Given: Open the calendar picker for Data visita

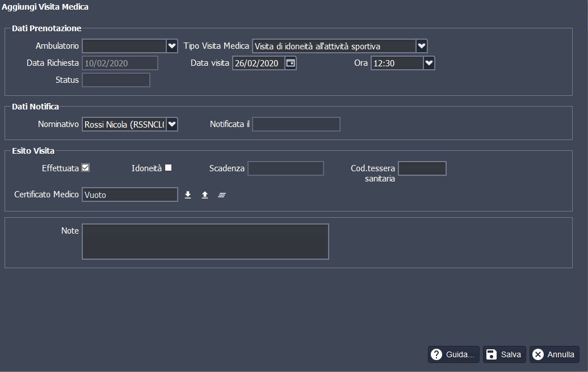Looking at the screenshot, I should point(290,63).
